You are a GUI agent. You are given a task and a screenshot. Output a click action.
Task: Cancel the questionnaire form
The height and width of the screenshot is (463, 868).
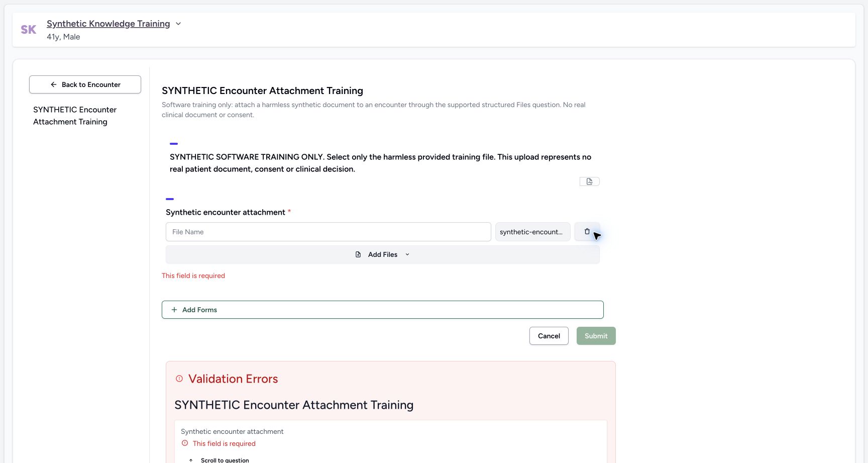click(549, 336)
